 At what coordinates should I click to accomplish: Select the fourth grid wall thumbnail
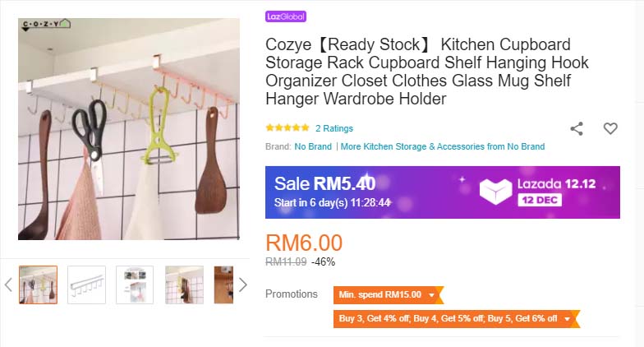184,285
